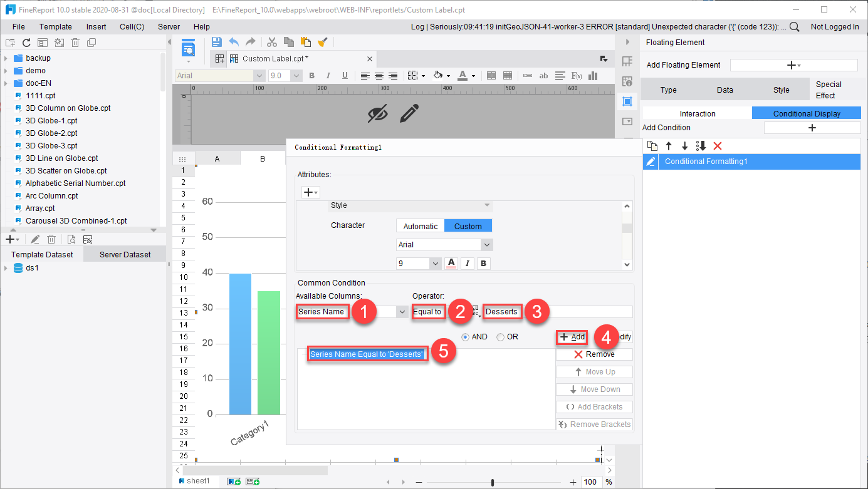Open the Template menu
This screenshot has height=489, width=868.
(56, 26)
